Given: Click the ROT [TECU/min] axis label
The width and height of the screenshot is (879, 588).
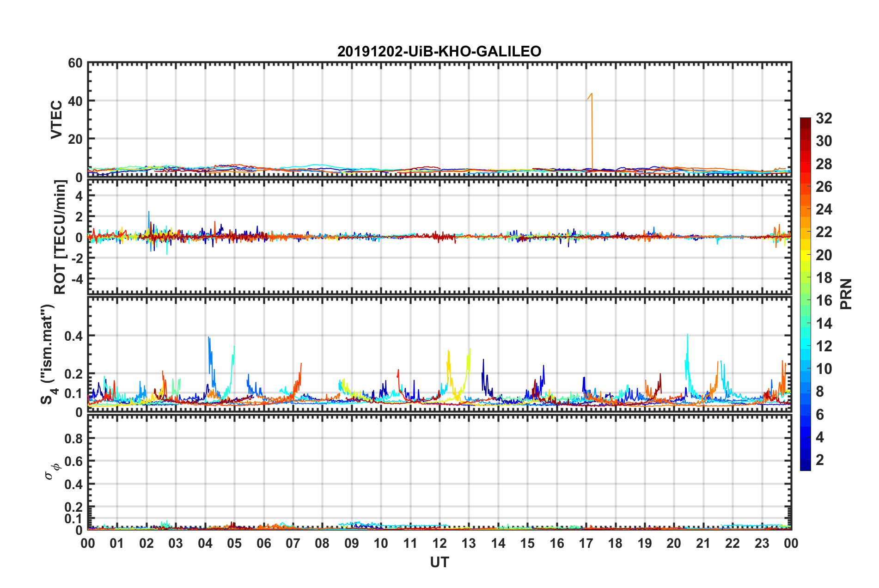Looking at the screenshot, I should coord(60,237).
